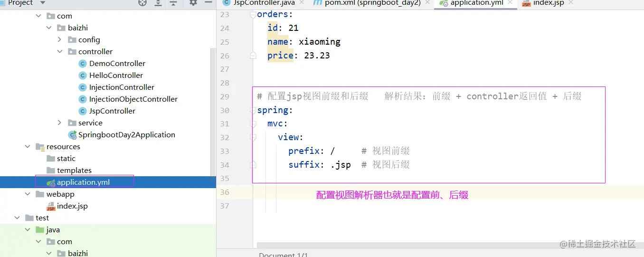Collapse the webapp folder

[28, 194]
